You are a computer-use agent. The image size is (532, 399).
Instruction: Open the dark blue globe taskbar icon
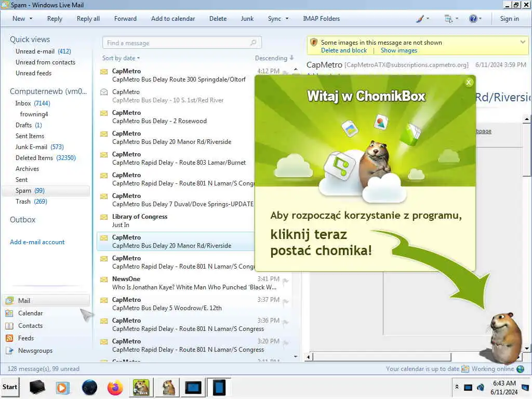[x=89, y=388]
